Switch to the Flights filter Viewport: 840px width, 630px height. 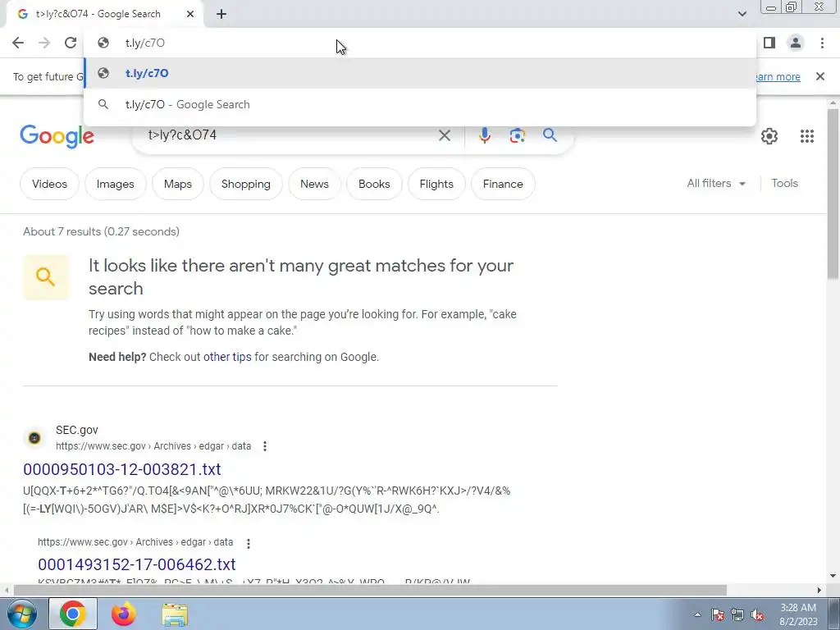(436, 184)
